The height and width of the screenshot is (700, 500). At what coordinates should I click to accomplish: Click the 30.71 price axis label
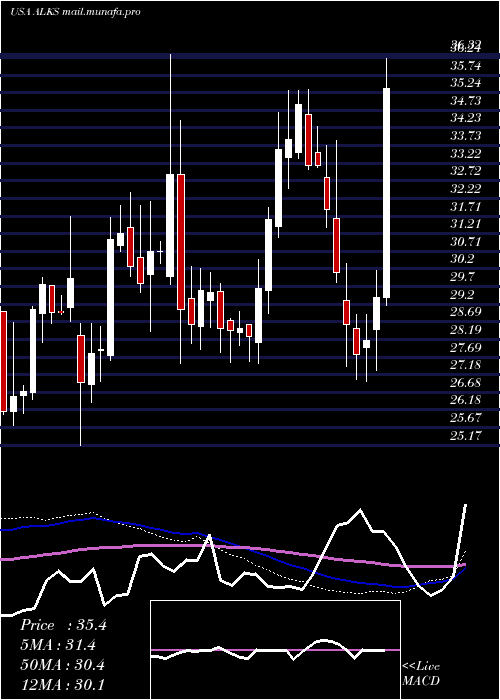coord(466,242)
